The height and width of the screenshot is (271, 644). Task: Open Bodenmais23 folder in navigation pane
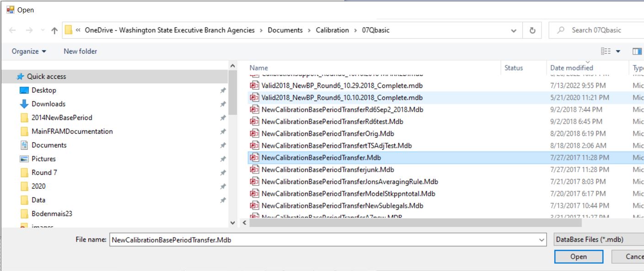pos(52,214)
